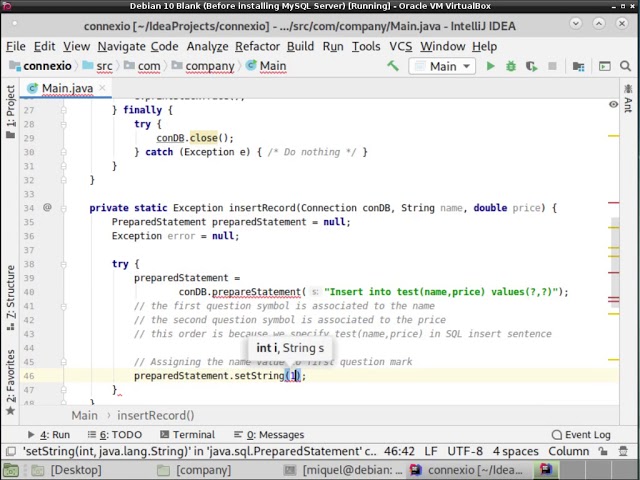Click Main class breadcrumb in navigation bar
The image size is (640, 480).
click(266, 66)
